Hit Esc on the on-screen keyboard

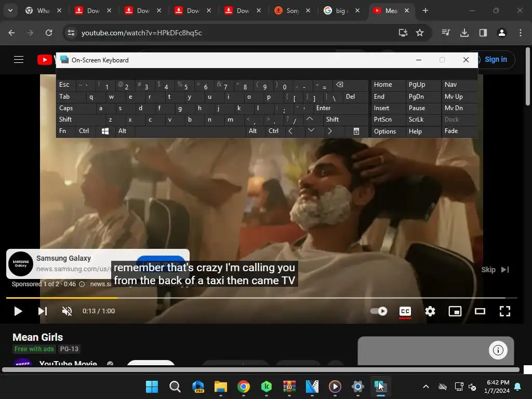[x=66, y=85]
